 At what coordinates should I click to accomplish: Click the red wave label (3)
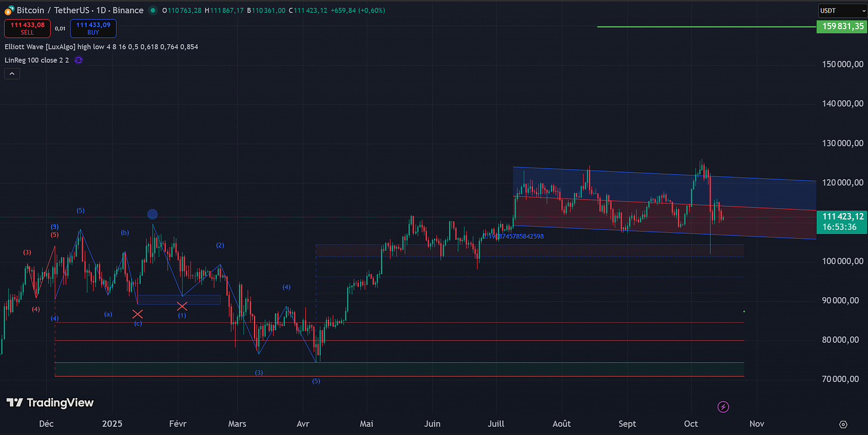[x=27, y=252]
